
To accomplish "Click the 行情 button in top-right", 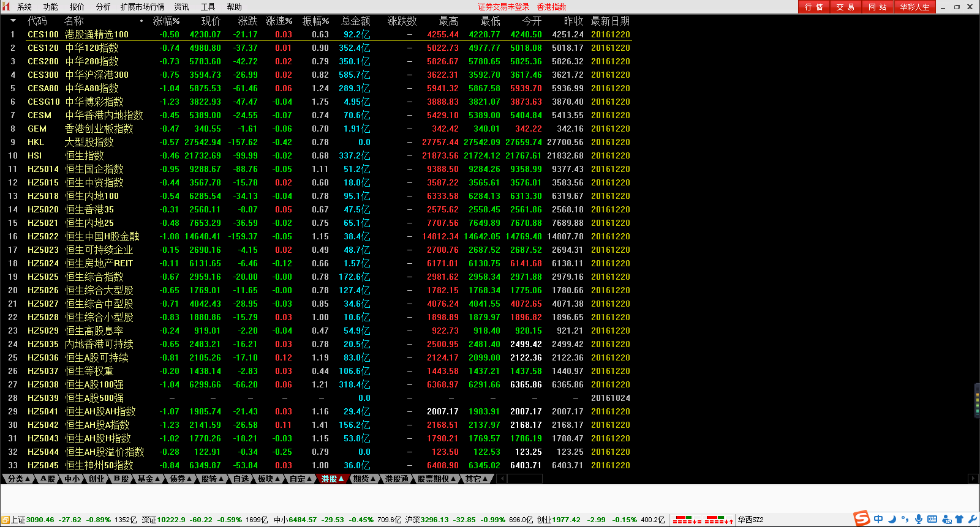I will coord(813,7).
